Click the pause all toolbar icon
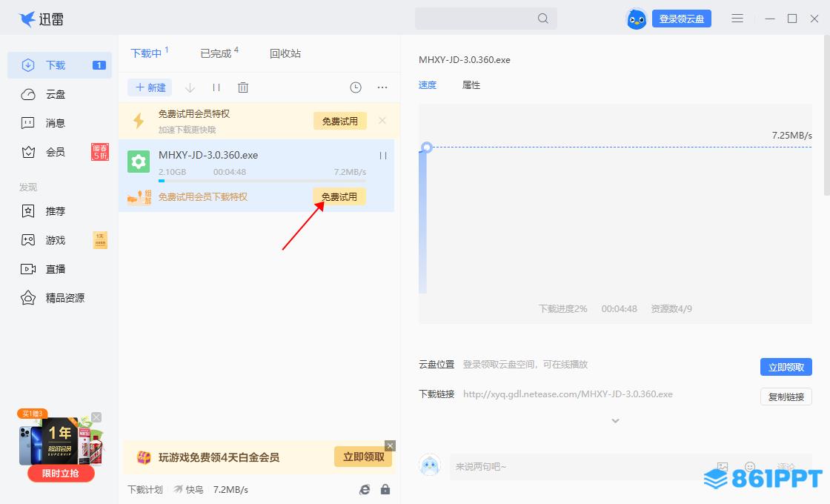The height and width of the screenshot is (504, 830). click(216, 87)
